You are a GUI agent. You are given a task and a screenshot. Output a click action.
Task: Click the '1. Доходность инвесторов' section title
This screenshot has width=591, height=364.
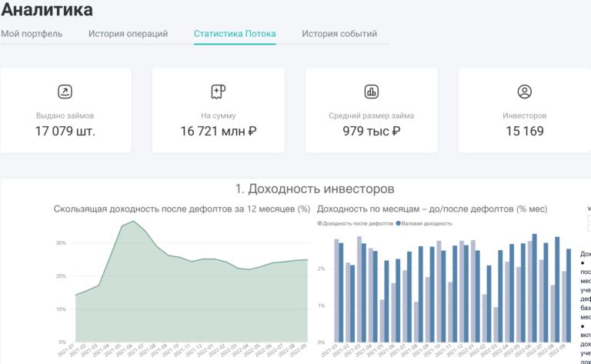pyautogui.click(x=315, y=189)
